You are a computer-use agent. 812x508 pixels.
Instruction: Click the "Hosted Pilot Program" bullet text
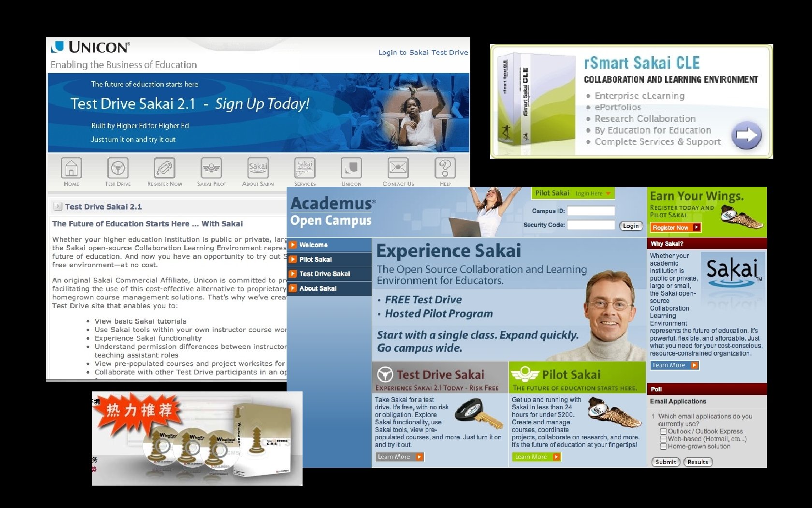(x=439, y=314)
